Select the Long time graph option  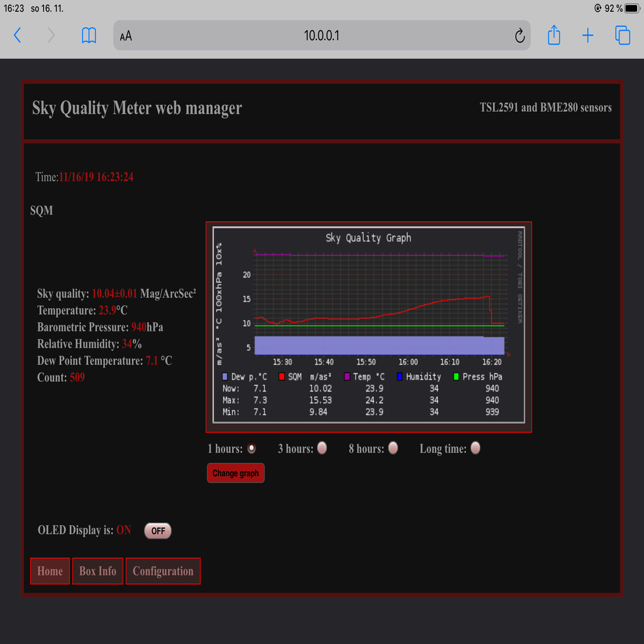pos(475,448)
